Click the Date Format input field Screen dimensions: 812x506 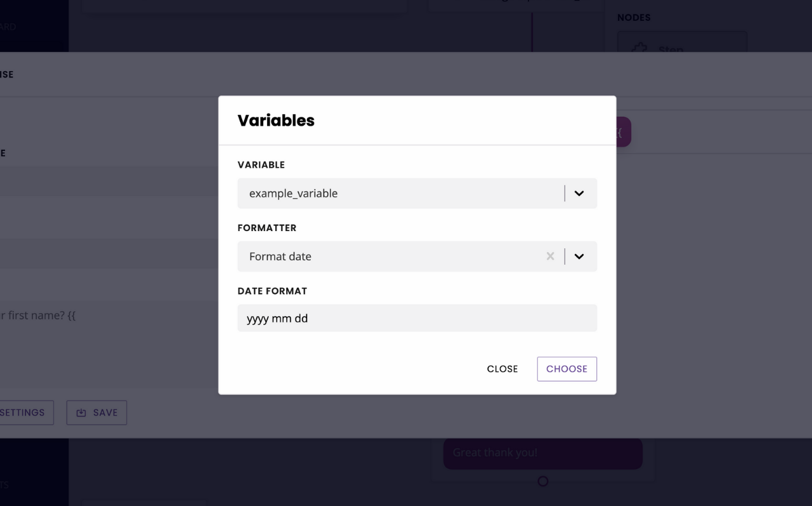[x=417, y=318]
